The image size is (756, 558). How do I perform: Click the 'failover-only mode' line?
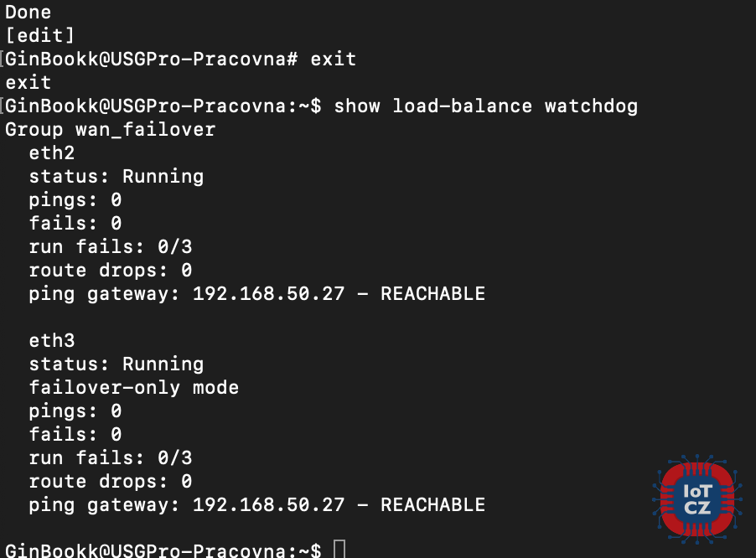coord(134,387)
